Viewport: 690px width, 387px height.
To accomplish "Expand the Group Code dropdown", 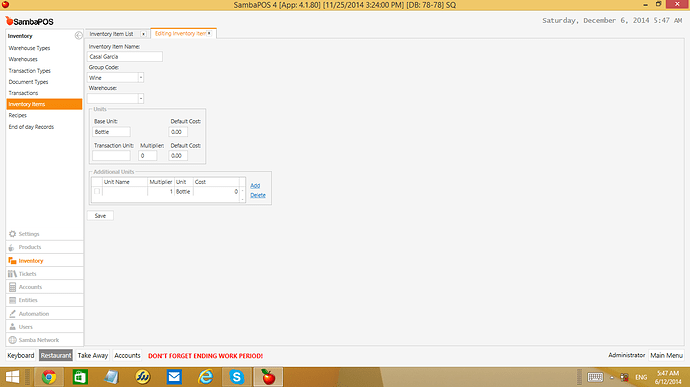I will [141, 77].
